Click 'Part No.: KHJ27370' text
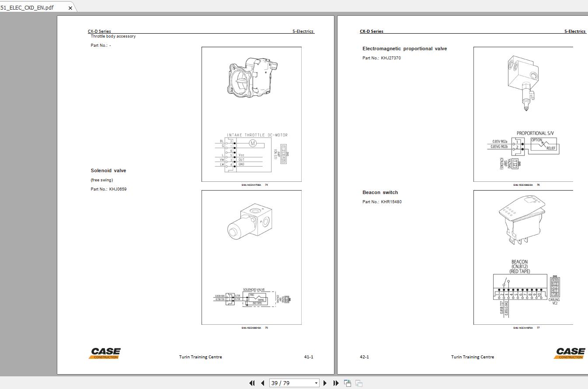Screen dimensions: 588x389 (x=382, y=58)
